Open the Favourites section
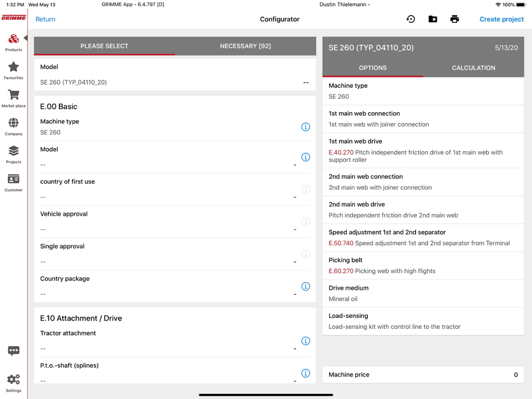 [13, 70]
